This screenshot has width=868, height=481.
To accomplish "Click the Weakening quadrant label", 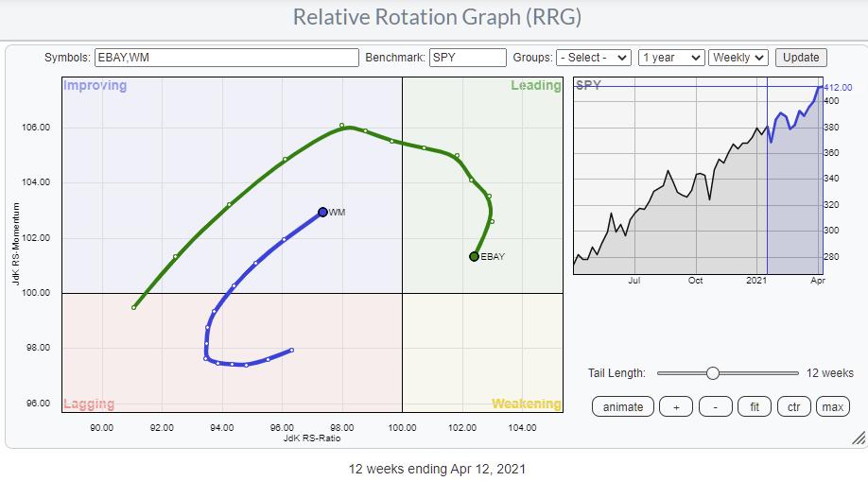I will [x=526, y=404].
